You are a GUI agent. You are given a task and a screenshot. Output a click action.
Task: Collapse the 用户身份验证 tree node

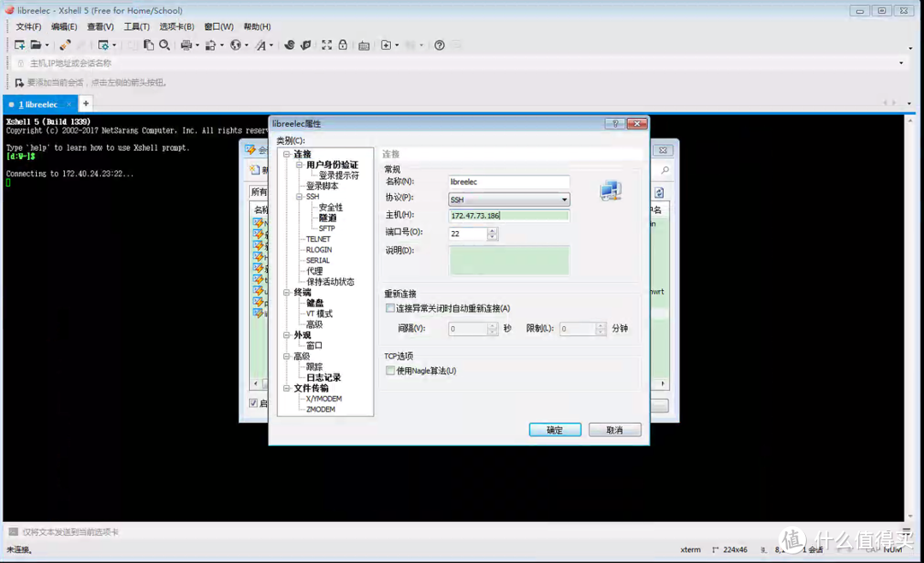(299, 164)
